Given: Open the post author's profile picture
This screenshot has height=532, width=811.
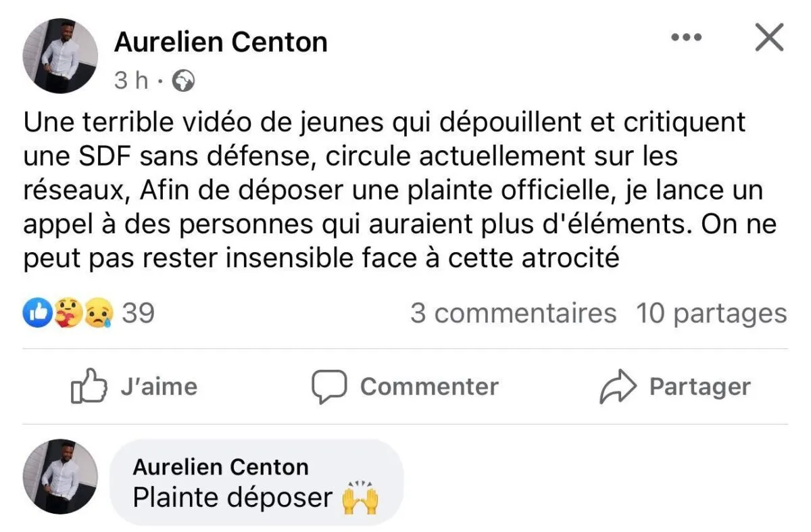Looking at the screenshot, I should 60,56.
